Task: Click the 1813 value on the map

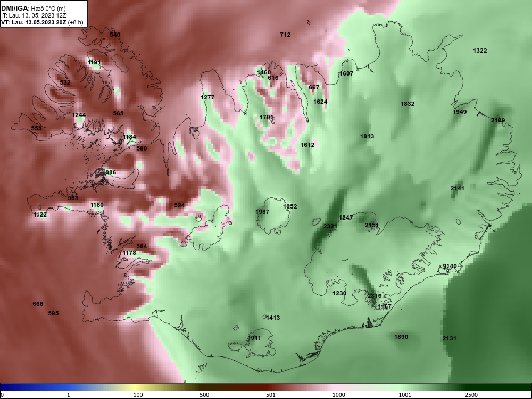Action: (x=367, y=136)
